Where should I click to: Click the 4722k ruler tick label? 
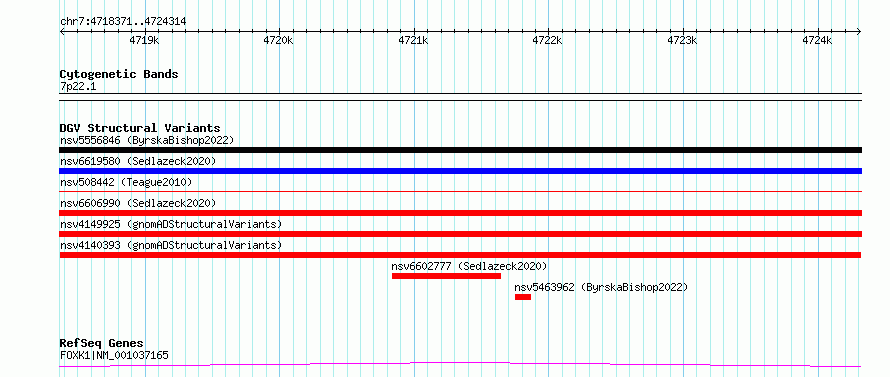tap(547, 40)
